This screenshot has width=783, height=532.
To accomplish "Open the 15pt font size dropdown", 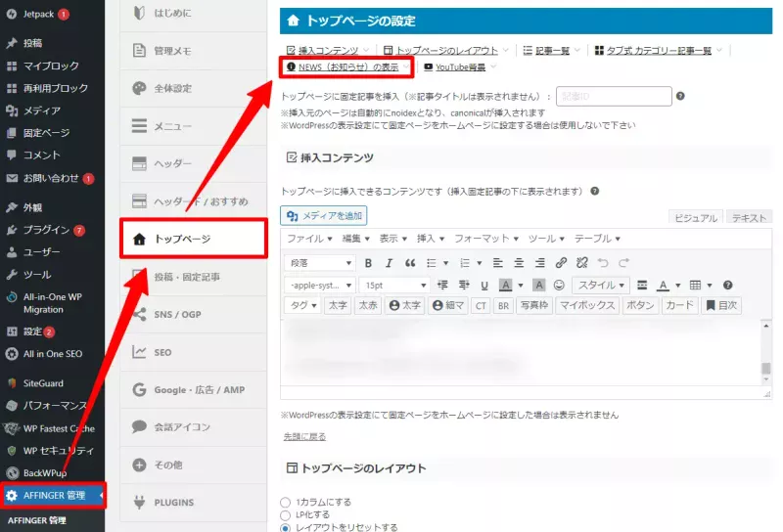I will (x=394, y=285).
